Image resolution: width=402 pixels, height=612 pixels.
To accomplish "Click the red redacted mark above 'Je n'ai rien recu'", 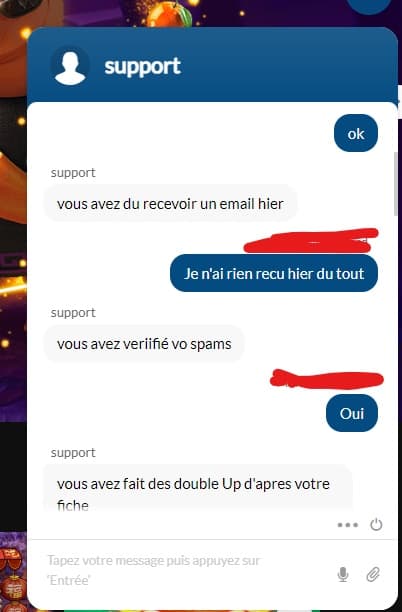I will (311, 241).
